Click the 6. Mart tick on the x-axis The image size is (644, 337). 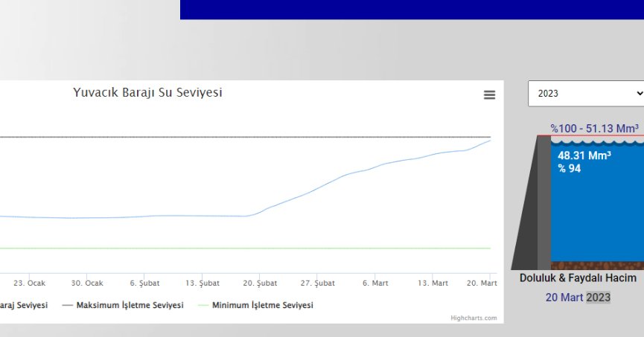[x=374, y=283]
